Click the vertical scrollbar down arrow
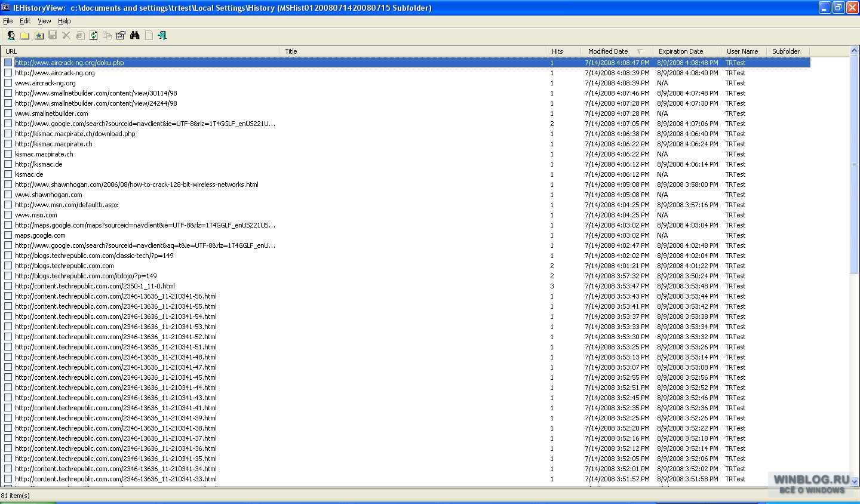Image resolution: width=860 pixels, height=504 pixels. tap(854, 481)
